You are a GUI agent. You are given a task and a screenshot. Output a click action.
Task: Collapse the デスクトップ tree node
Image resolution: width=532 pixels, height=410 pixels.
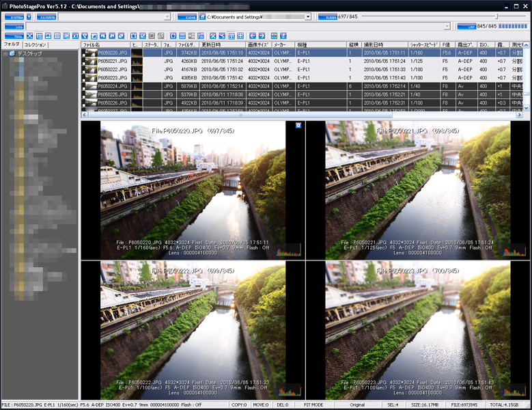tap(5, 53)
